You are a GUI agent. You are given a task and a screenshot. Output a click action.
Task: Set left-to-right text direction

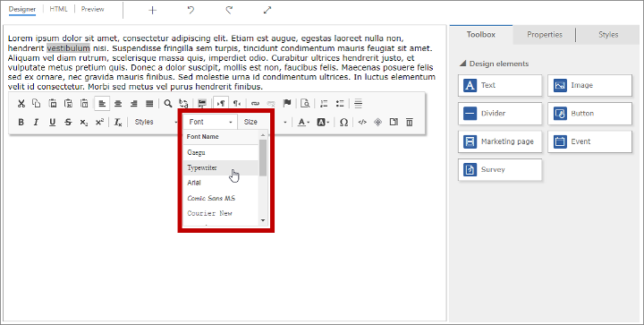(221, 104)
